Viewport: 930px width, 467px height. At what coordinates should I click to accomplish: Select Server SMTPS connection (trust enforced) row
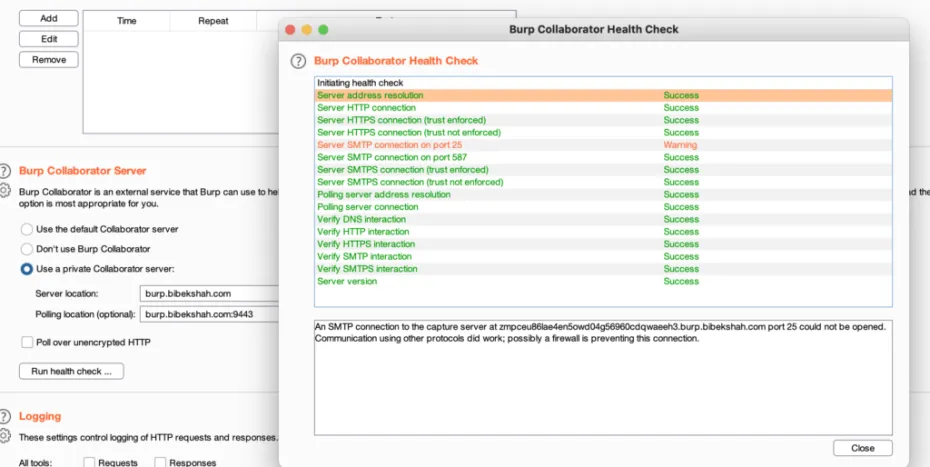click(x=603, y=170)
